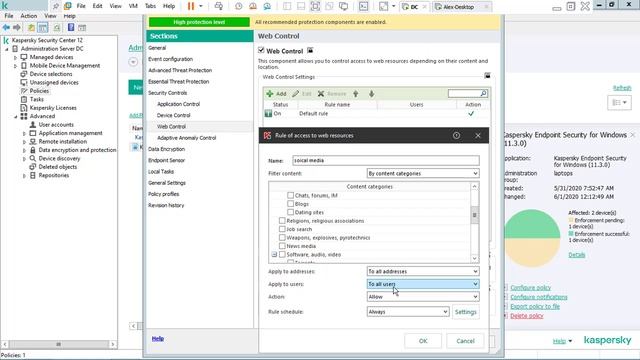Check the Blogs category
The height and width of the screenshot is (360, 640).
pos(290,204)
